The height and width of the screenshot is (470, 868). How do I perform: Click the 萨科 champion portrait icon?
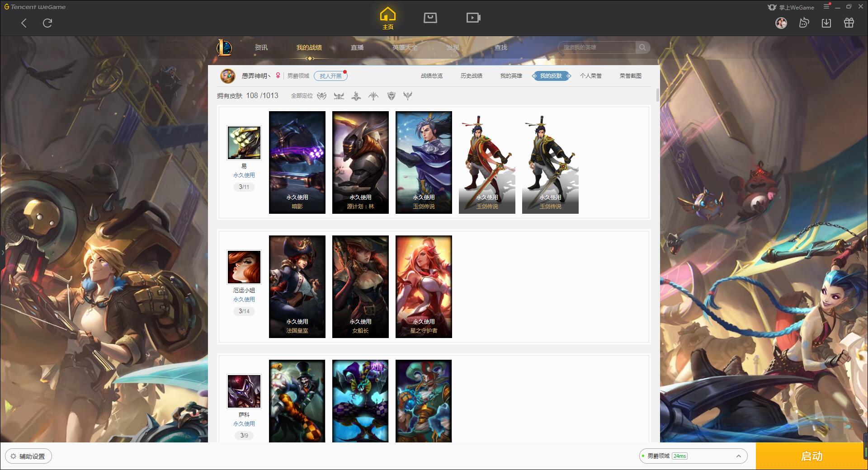(244, 391)
